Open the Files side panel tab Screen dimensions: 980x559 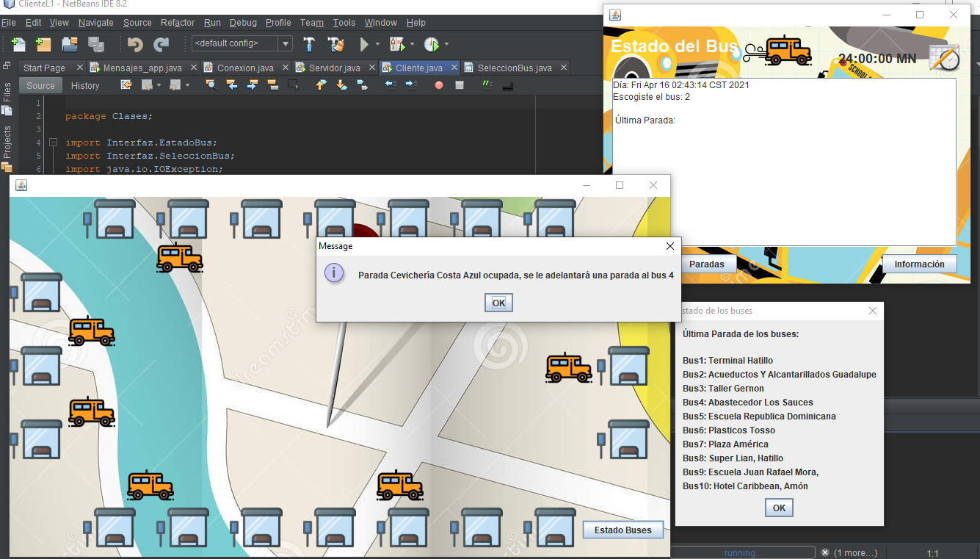click(x=7, y=98)
